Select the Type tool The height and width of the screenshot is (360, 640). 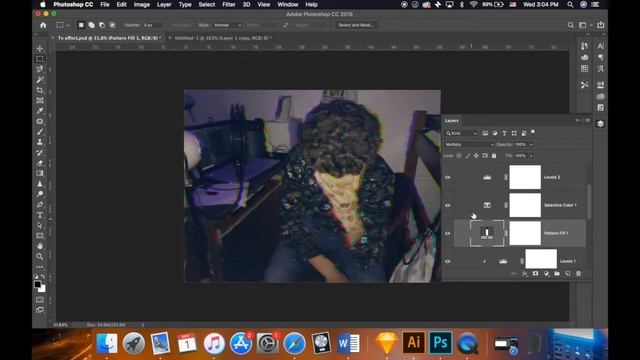[40, 215]
